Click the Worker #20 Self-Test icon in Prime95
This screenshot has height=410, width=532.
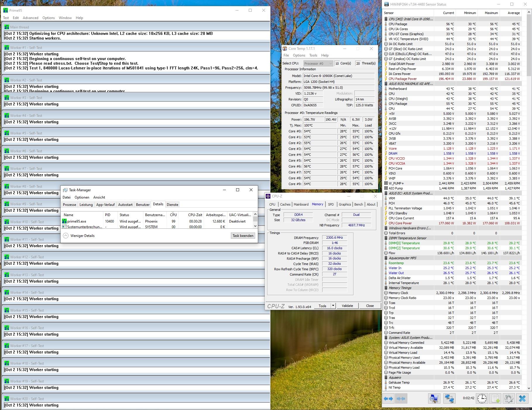coord(7,399)
